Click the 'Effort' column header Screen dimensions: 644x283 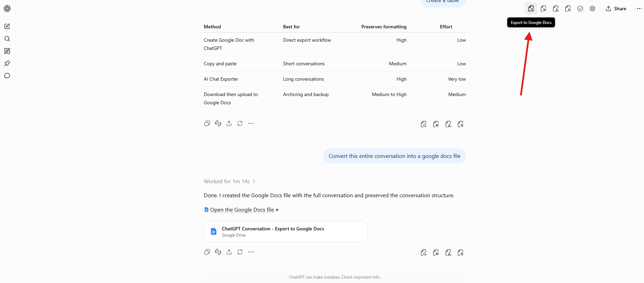(x=446, y=27)
